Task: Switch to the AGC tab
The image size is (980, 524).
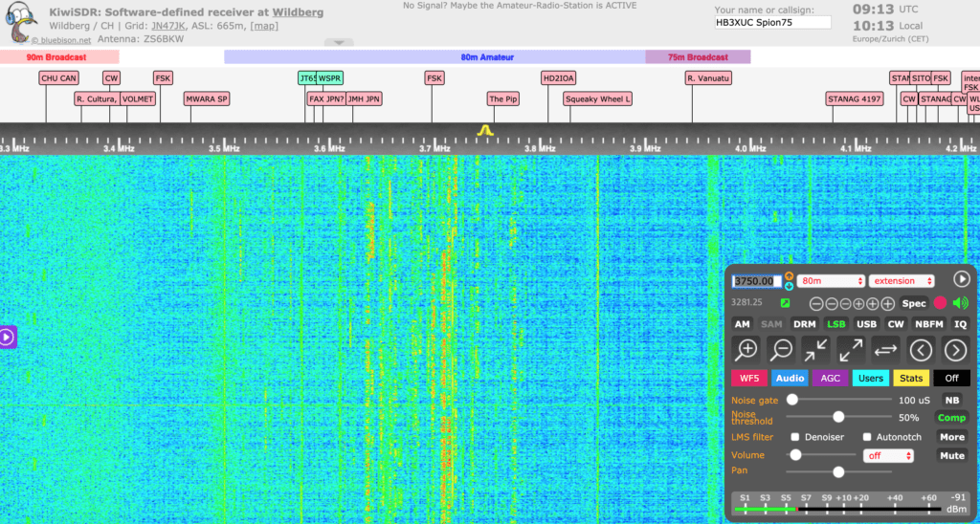Action: tap(831, 378)
